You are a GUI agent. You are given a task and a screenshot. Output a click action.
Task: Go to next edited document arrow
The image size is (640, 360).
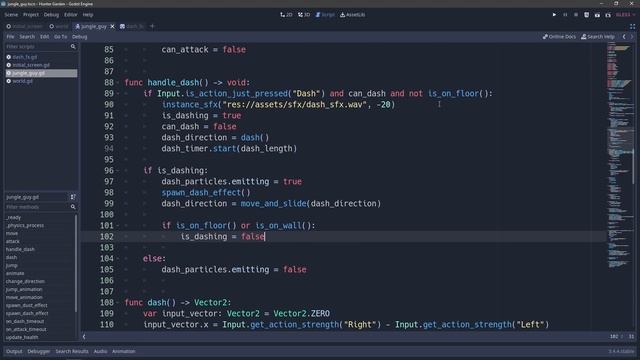click(632, 37)
